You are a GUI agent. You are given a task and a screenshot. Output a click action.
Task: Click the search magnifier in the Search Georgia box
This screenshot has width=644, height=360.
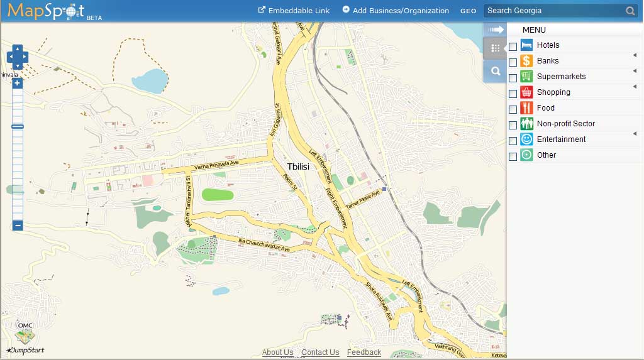(x=630, y=11)
